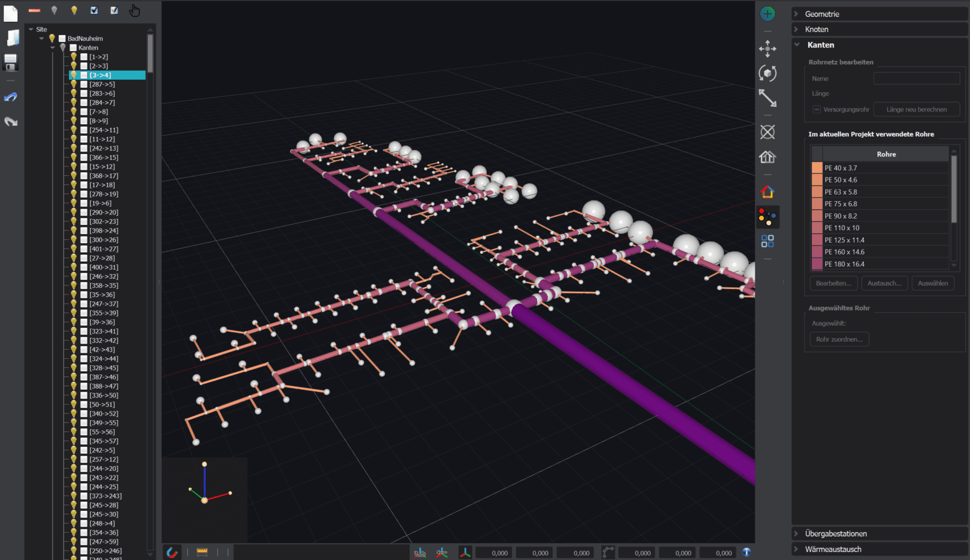Open the colored network nodes view icon
This screenshot has width=970, height=560.
point(768,216)
